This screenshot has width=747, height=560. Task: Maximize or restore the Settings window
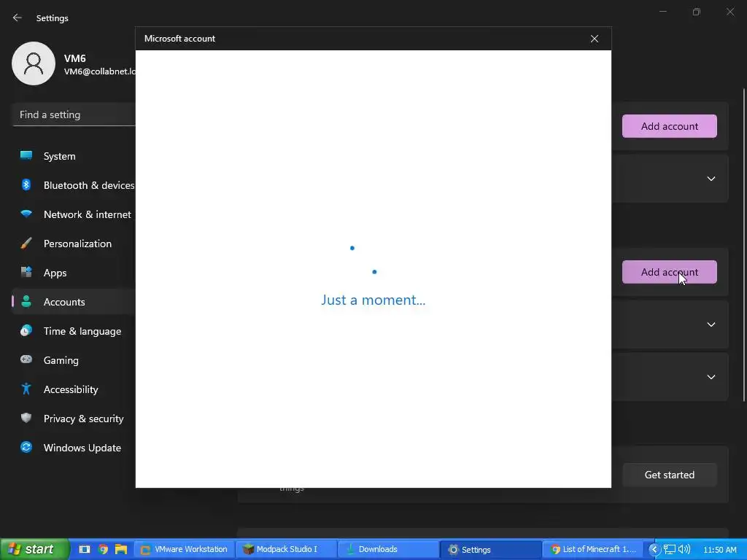pyautogui.click(x=696, y=12)
